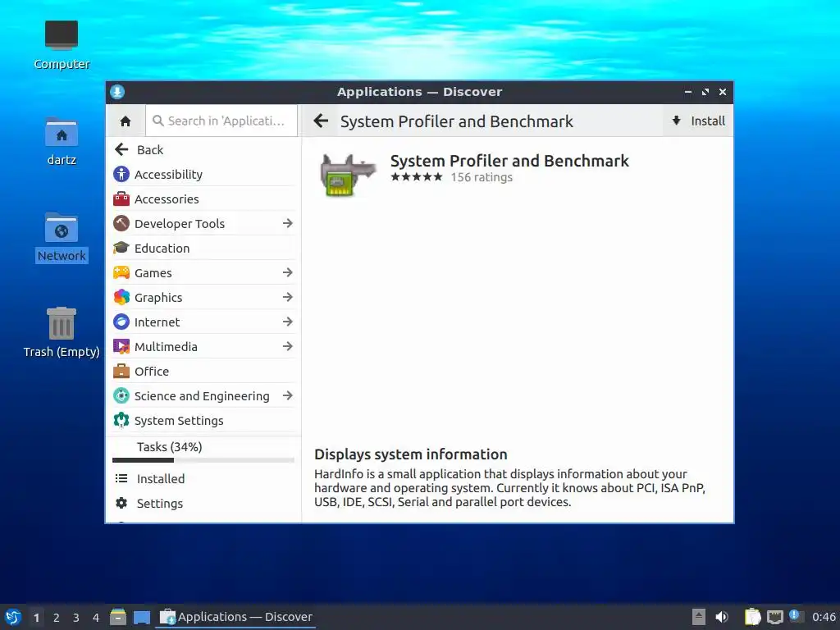840x630 pixels.
Task: Open the volume control tray icon
Action: coord(722,617)
